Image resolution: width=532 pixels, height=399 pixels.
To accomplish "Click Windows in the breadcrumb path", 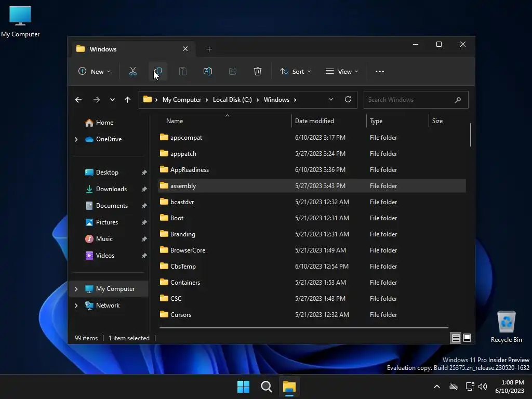I will pos(276,100).
